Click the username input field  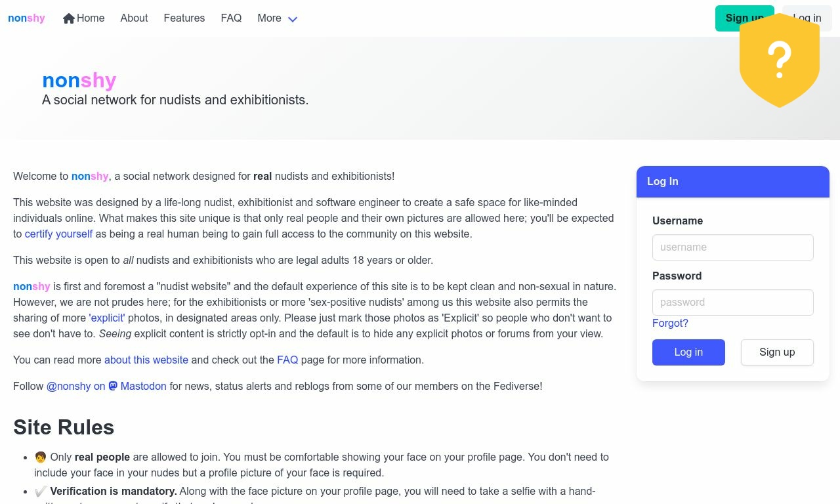tap(732, 247)
